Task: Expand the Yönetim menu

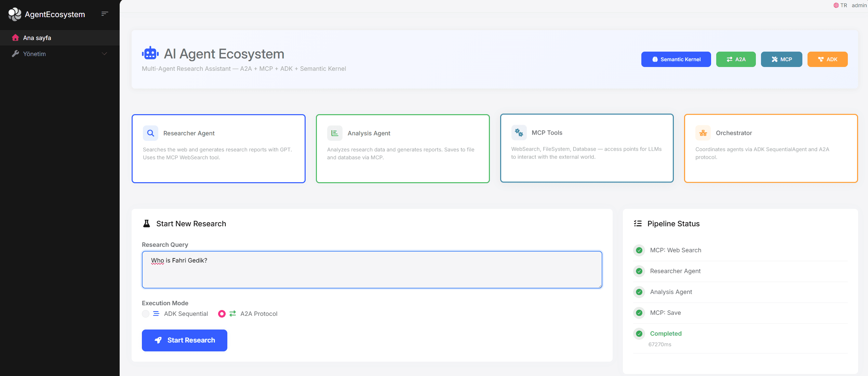Action: click(x=60, y=54)
